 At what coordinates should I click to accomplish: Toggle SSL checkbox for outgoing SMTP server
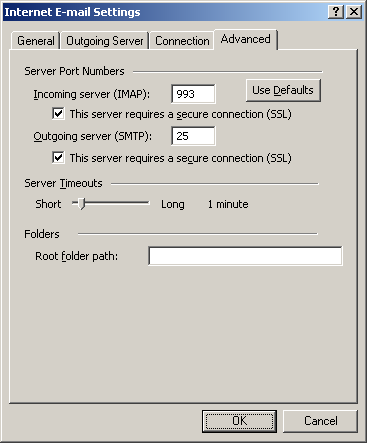click(58, 157)
